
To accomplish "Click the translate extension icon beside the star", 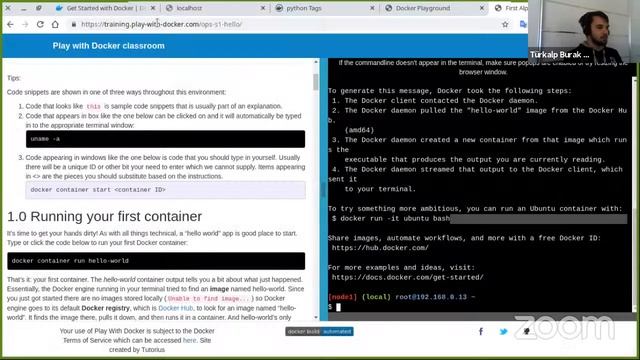I will (x=523, y=24).
